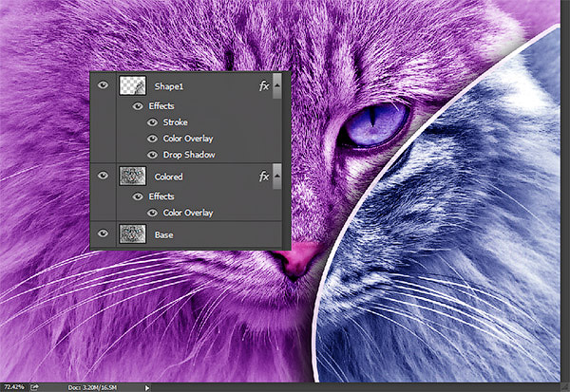Click the Colored layer name
The height and width of the screenshot is (392, 570).
pos(169,177)
